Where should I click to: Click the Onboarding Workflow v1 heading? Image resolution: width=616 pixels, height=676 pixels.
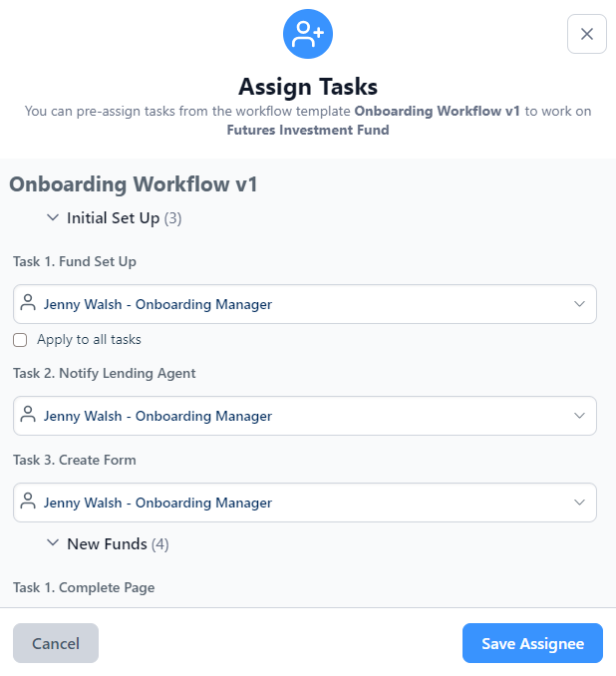coord(133,184)
